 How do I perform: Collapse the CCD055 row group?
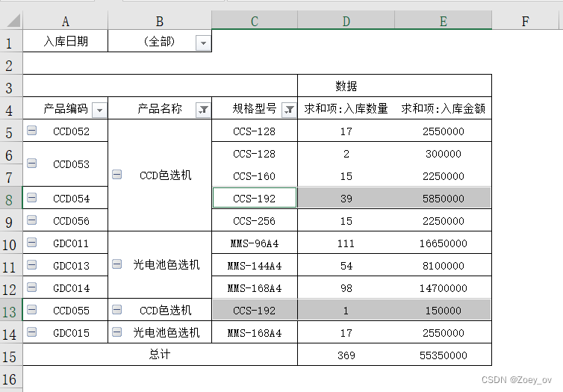(x=31, y=309)
